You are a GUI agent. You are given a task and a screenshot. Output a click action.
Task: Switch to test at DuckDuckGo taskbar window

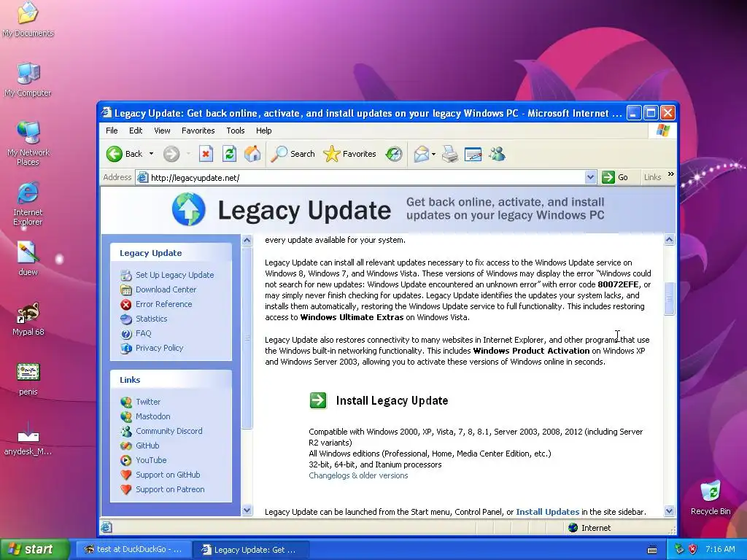pos(133,549)
